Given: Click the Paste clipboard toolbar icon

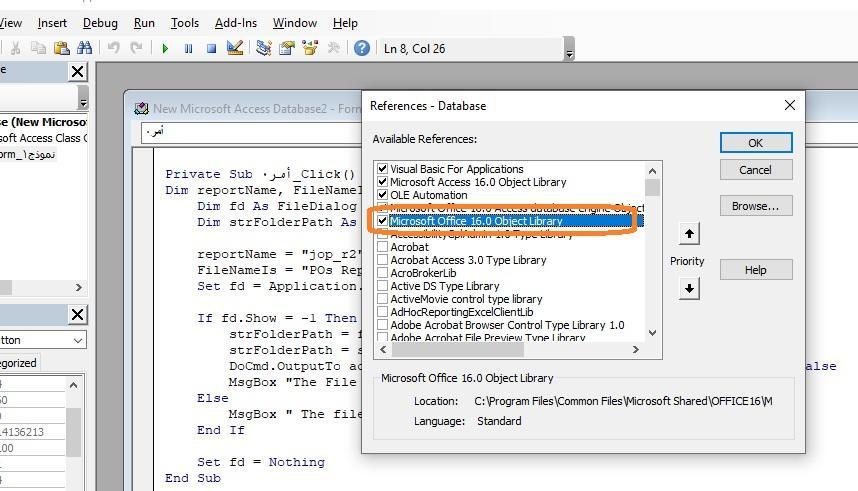Looking at the screenshot, I should pyautogui.click(x=61, y=49).
